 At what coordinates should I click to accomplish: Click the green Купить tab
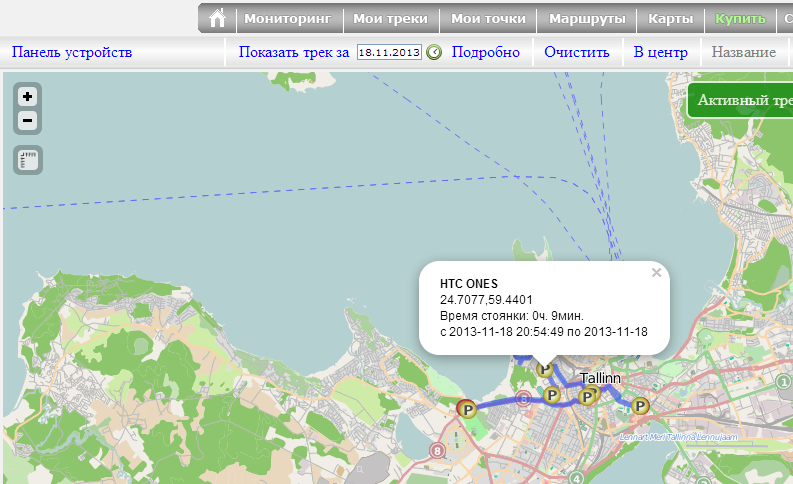740,19
